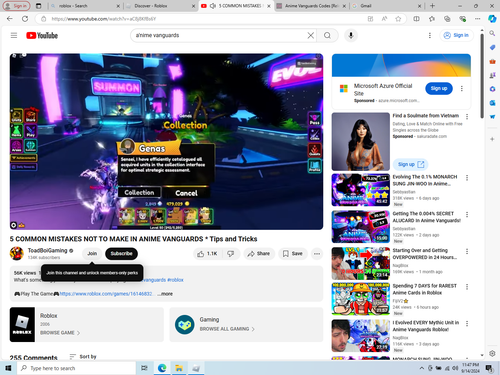
Task: Open more actions ellipsis under video
Action: tap(317, 254)
